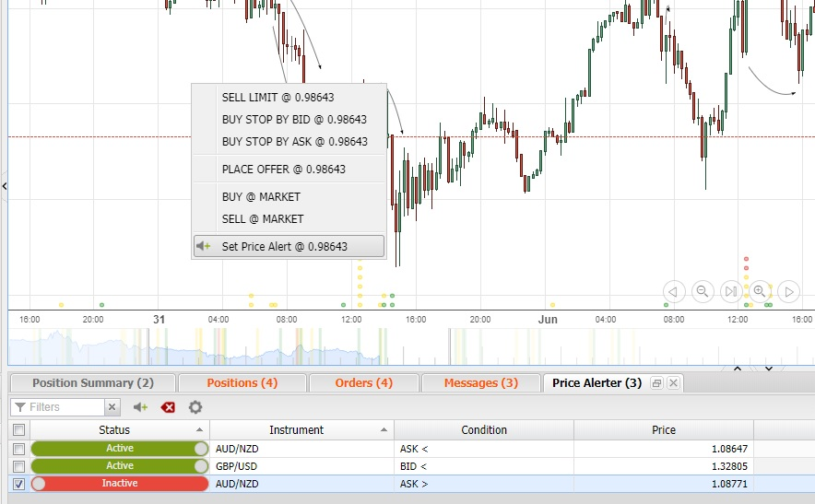Close the Price Alerter tab
Screen dimensions: 815x504
point(674,383)
